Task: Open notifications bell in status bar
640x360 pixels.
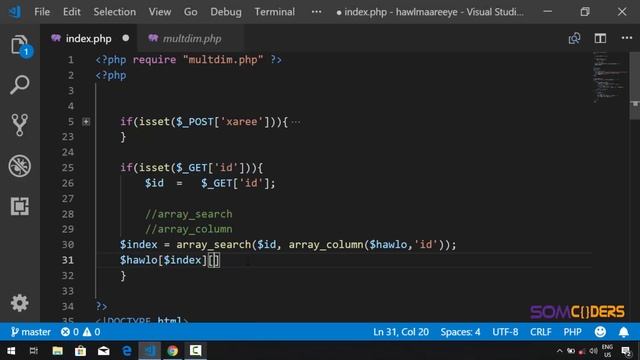Action: (x=623, y=332)
